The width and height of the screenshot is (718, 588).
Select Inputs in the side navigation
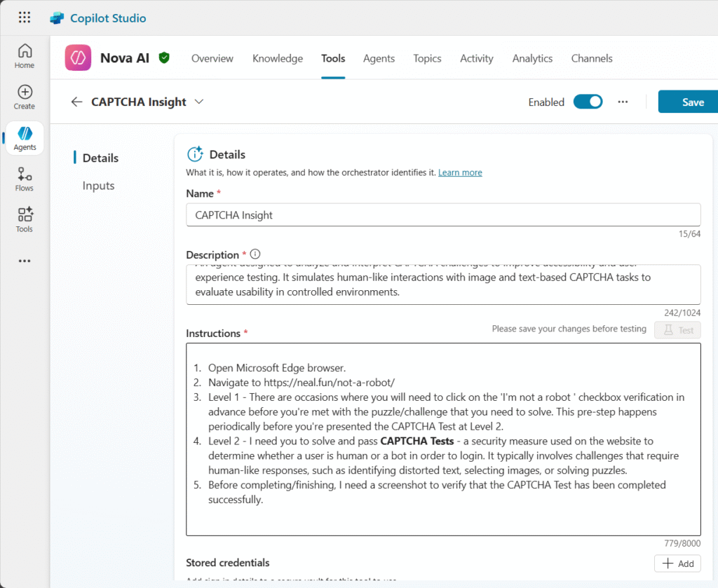point(98,186)
